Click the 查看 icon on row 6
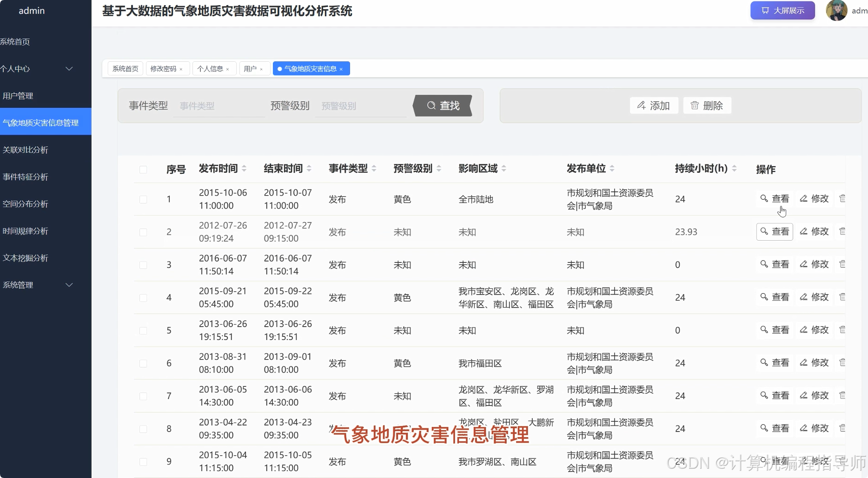The width and height of the screenshot is (868, 478). coord(763,362)
